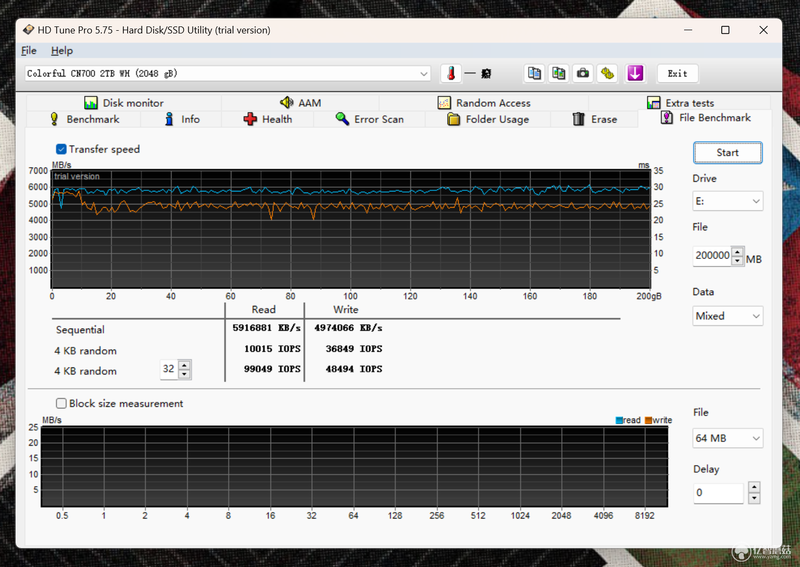This screenshot has width=800, height=567.
Task: Open the options settings icon
Action: pyautogui.click(x=607, y=73)
